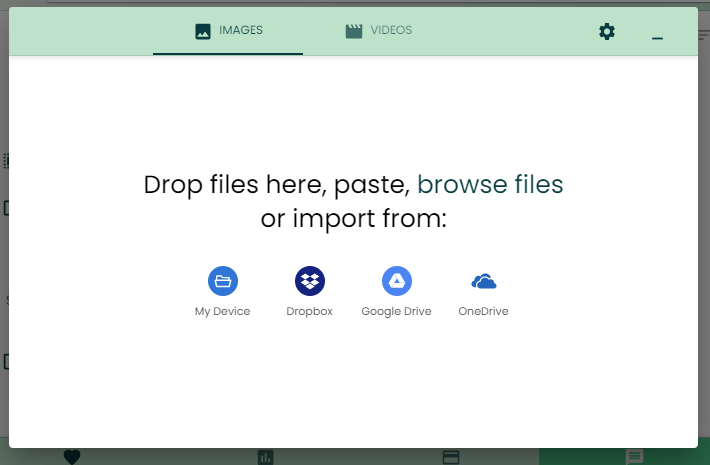Select My Device folder icon
Screen dimensions: 710x465
coord(223,281)
